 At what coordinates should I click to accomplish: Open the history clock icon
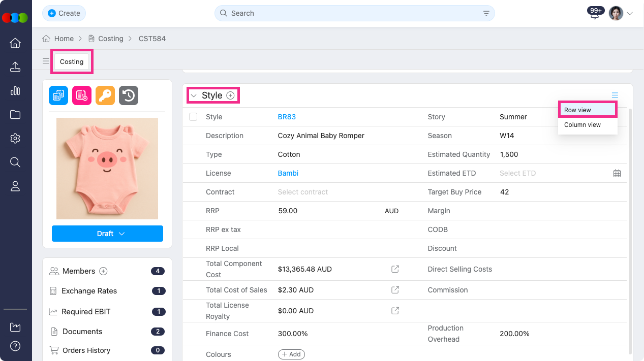tap(129, 95)
